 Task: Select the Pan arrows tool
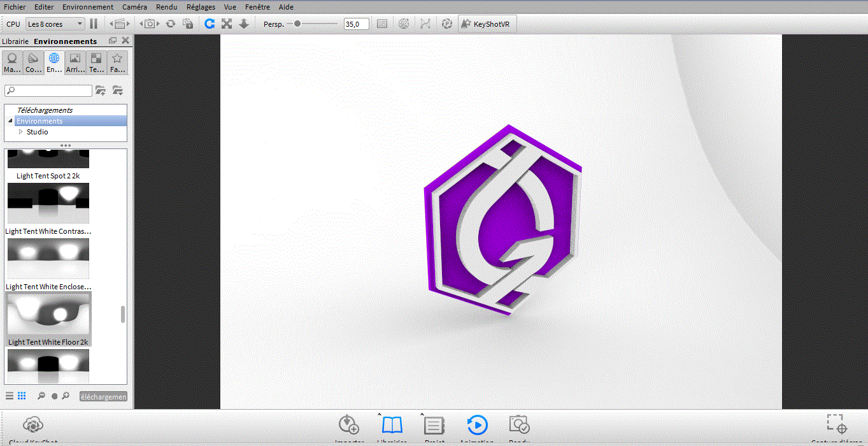(226, 24)
